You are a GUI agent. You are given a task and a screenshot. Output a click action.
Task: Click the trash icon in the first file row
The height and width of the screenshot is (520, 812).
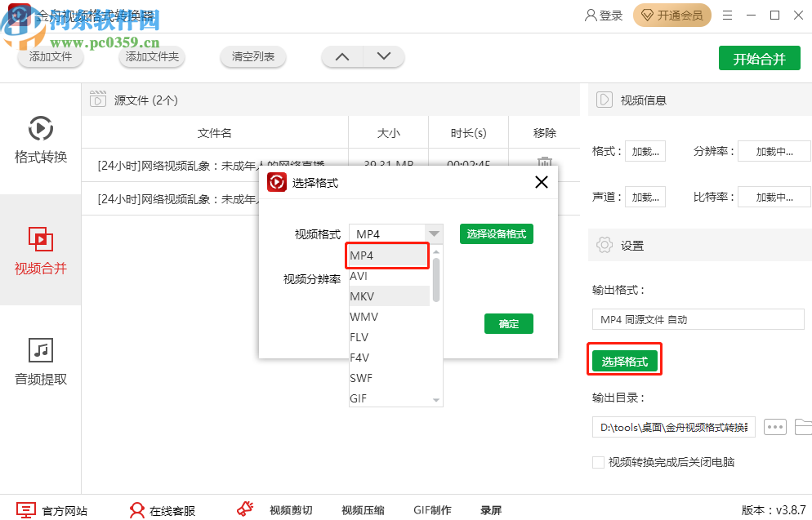[544, 162]
